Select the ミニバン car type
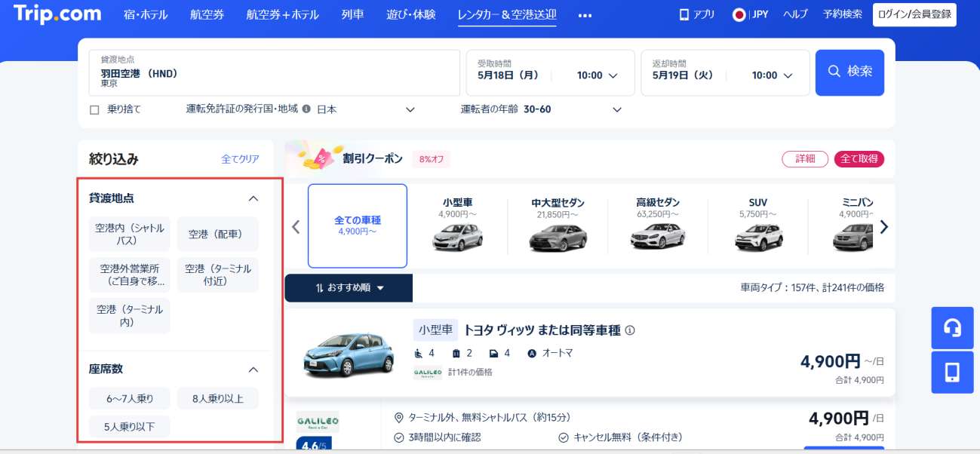This screenshot has width=980, height=454. [853, 225]
